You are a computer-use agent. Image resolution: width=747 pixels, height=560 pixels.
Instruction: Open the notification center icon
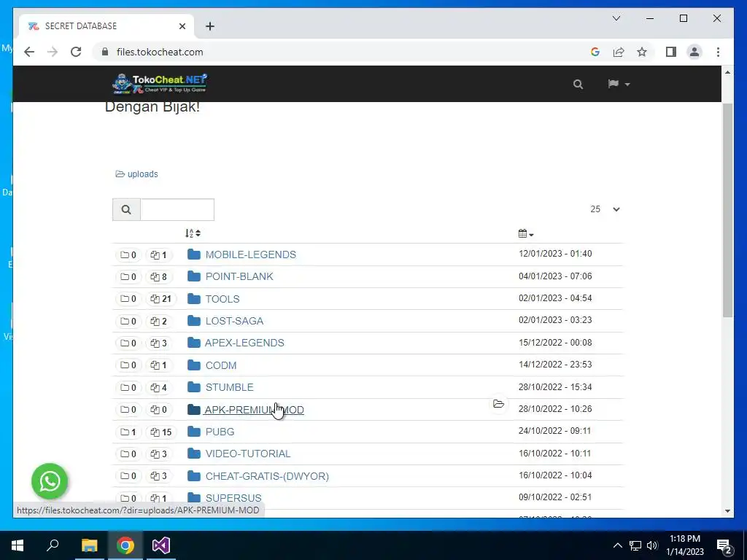click(x=724, y=546)
